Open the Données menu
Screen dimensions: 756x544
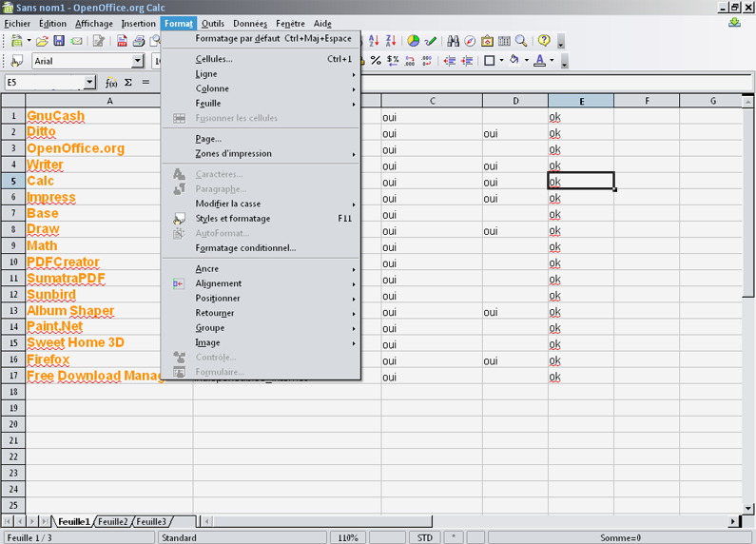(250, 23)
